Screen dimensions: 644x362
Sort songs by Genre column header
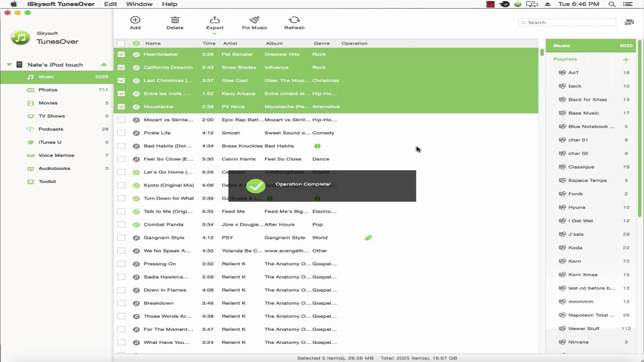pyautogui.click(x=321, y=43)
